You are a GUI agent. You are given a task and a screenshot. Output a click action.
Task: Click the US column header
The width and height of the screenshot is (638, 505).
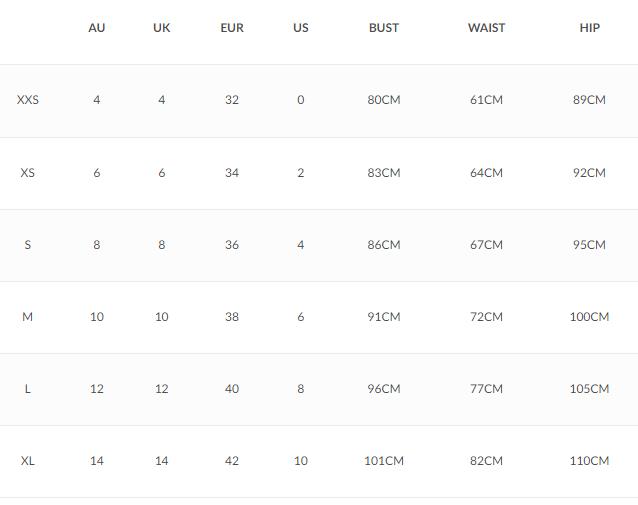pyautogui.click(x=301, y=28)
